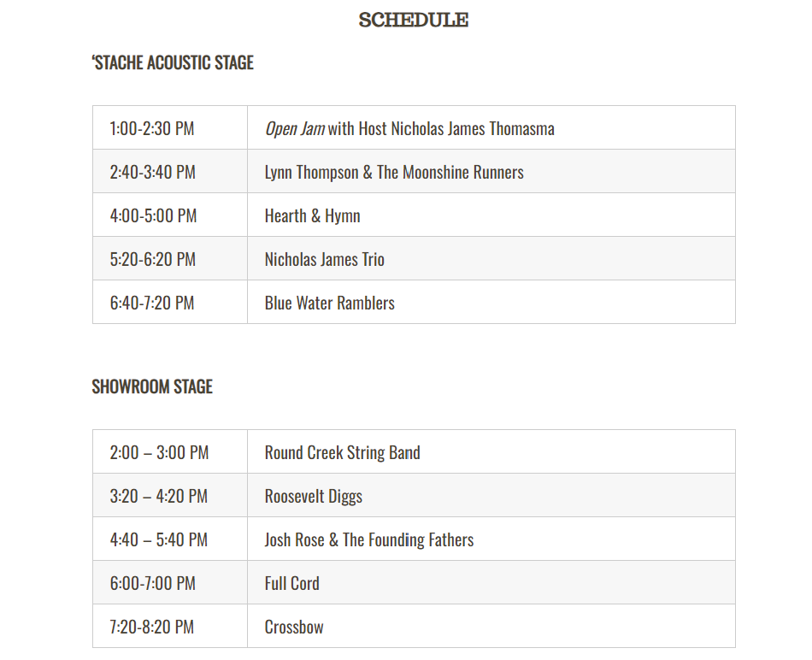812x660 pixels.
Task: Click the 6:40-7:20 PM time cell
Action: 152,303
